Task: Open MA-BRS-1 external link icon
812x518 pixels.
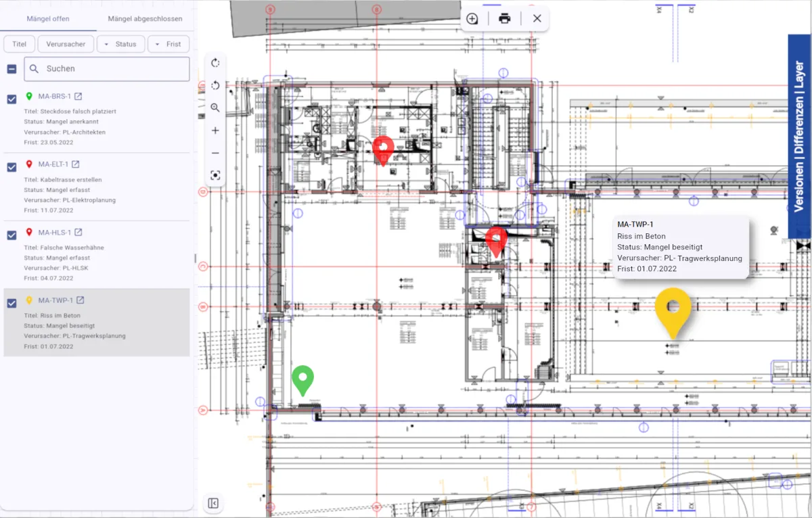Action: pos(78,97)
